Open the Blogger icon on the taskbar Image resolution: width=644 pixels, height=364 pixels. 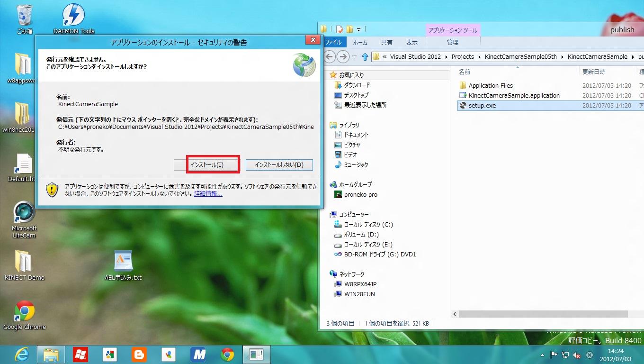[139, 355]
